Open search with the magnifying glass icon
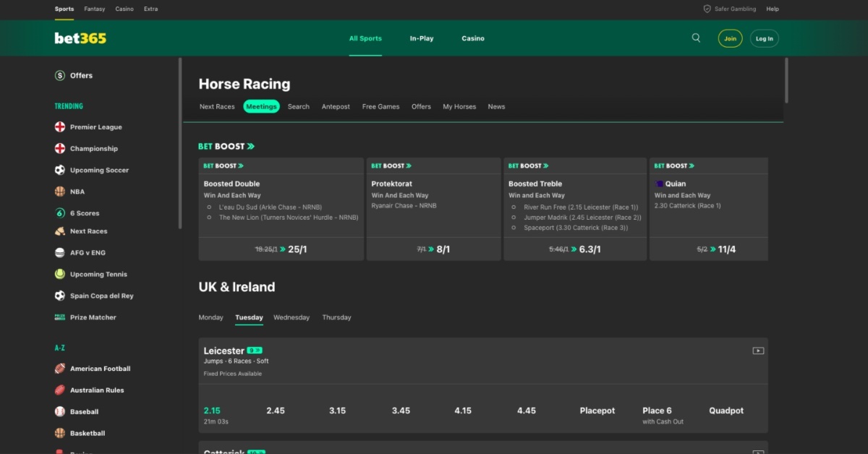The height and width of the screenshot is (454, 868). pos(695,38)
